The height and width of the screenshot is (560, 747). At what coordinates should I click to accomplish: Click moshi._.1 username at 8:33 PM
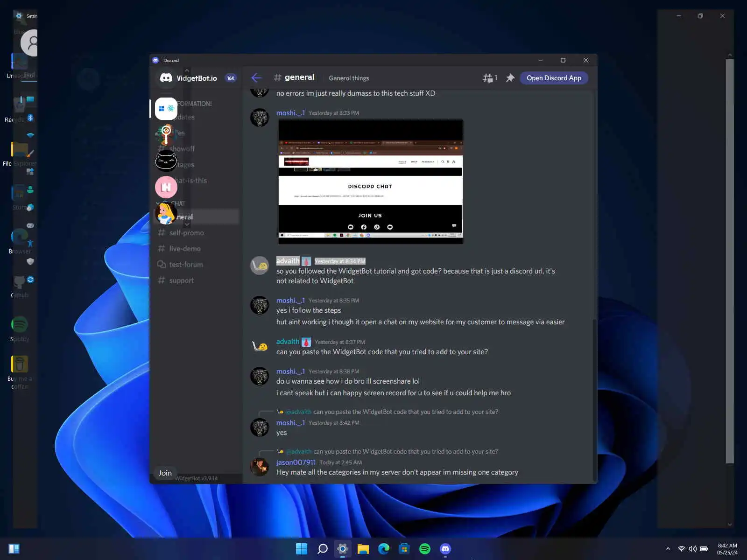(x=290, y=113)
